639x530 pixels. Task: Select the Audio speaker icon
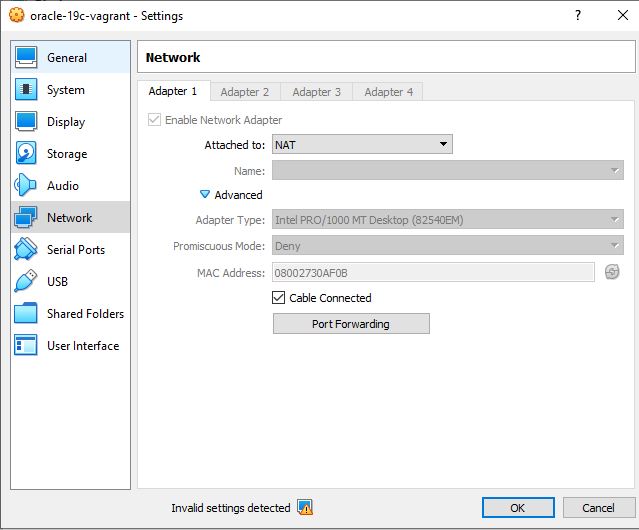pyautogui.click(x=27, y=186)
